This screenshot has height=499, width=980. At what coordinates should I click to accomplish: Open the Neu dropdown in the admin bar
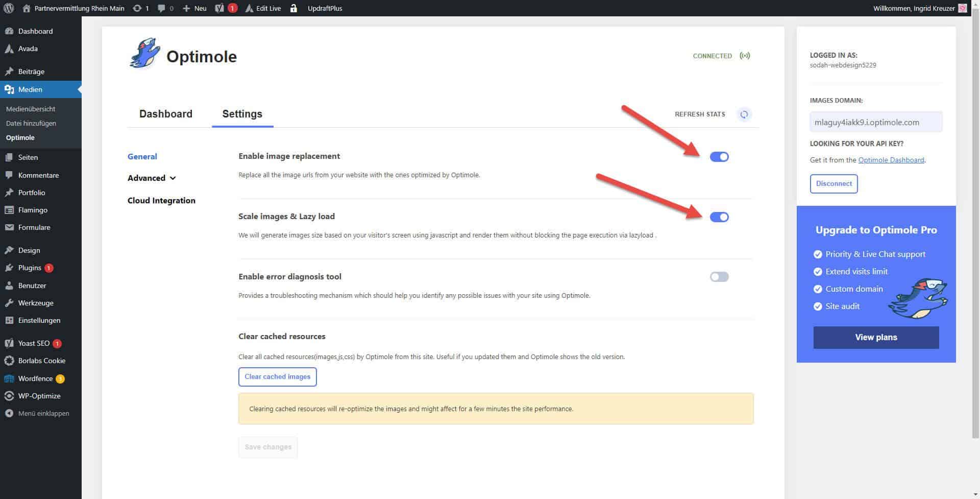[194, 8]
